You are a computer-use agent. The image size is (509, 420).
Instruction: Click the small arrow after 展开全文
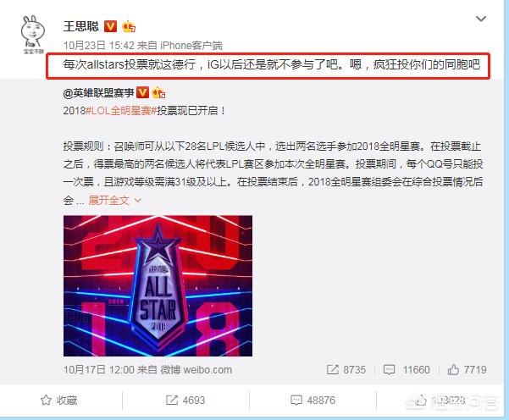pos(138,201)
